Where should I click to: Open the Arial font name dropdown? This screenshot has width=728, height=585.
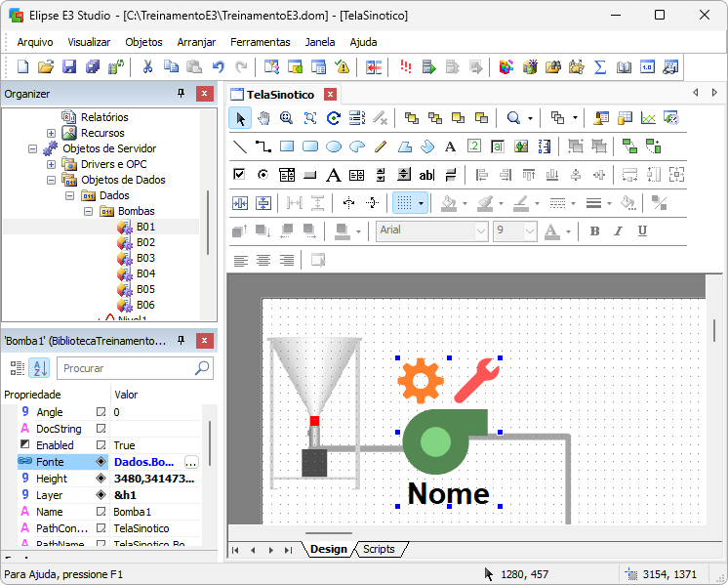point(481,231)
